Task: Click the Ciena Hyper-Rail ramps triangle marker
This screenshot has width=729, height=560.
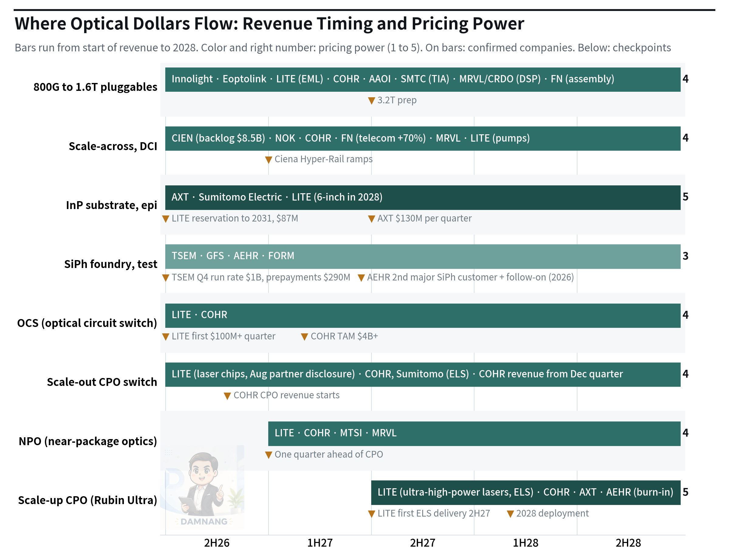Action: pyautogui.click(x=269, y=160)
